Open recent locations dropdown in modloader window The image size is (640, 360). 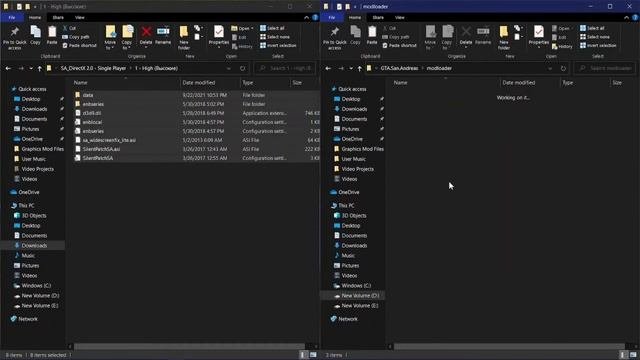(x=351, y=68)
